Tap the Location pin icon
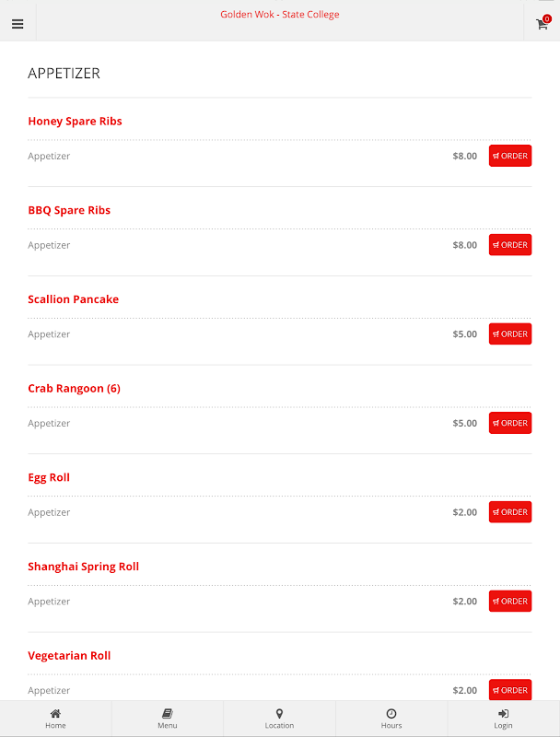This screenshot has height=737, width=560. 279,714
